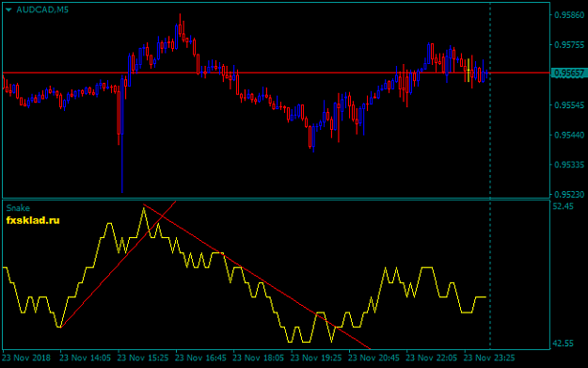This screenshot has height=368, width=588.
Task: Click the 23 Nov 19:25 time label
Action: (x=316, y=358)
